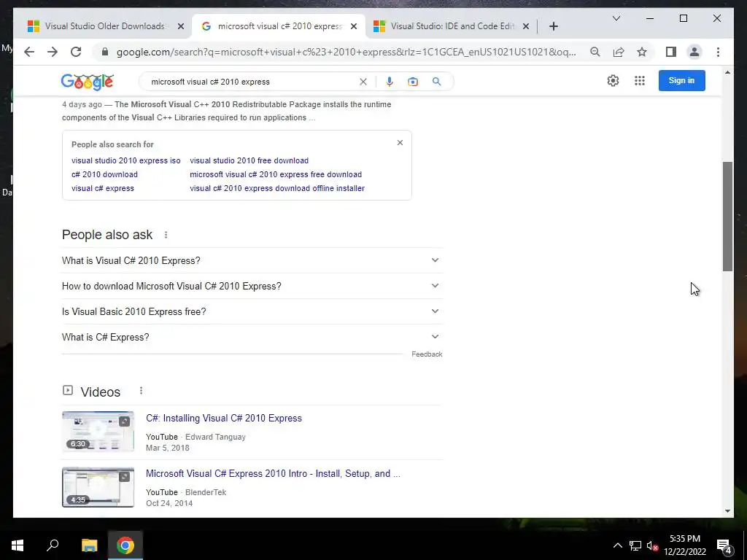Image resolution: width=747 pixels, height=560 pixels.
Task: Open 'visual studio 2010 free download' suggestion
Action: [249, 160]
